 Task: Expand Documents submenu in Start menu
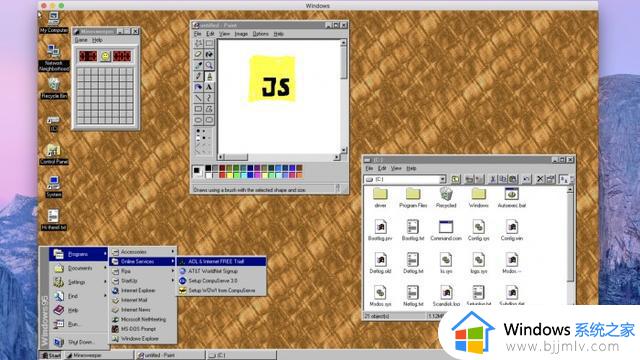click(x=79, y=268)
